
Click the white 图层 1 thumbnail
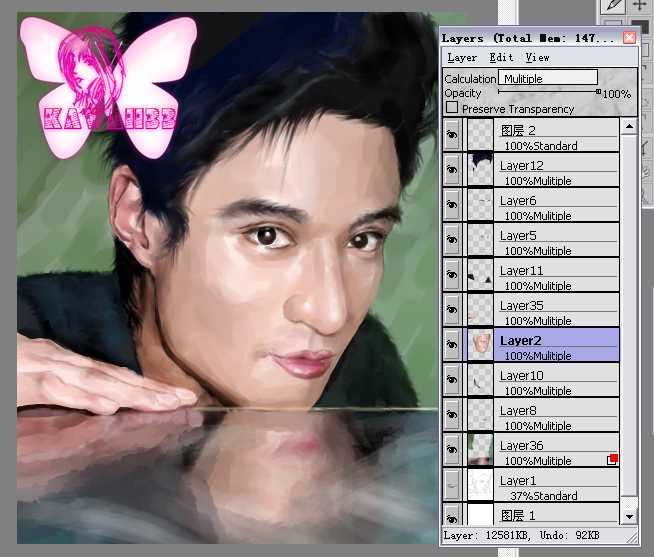point(480,515)
